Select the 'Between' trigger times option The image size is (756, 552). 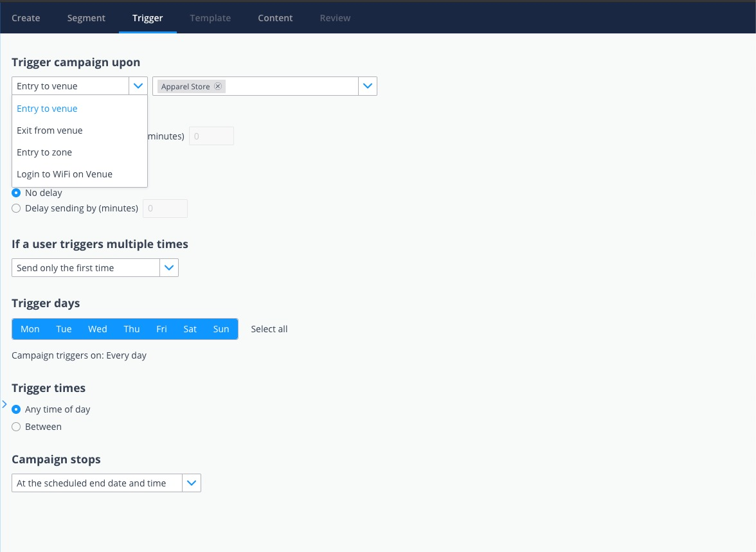pos(15,426)
